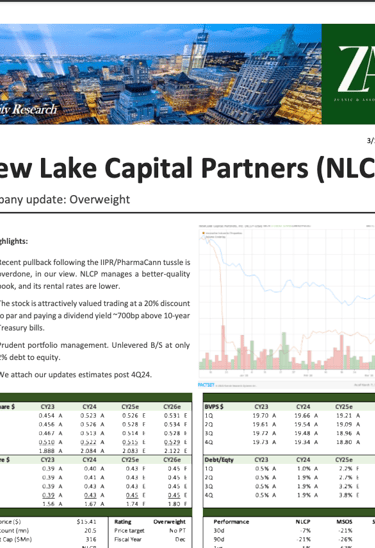The image size is (375, 548).
Task: Click the 0.523 cell in CY24 column
Action: click(88, 416)
